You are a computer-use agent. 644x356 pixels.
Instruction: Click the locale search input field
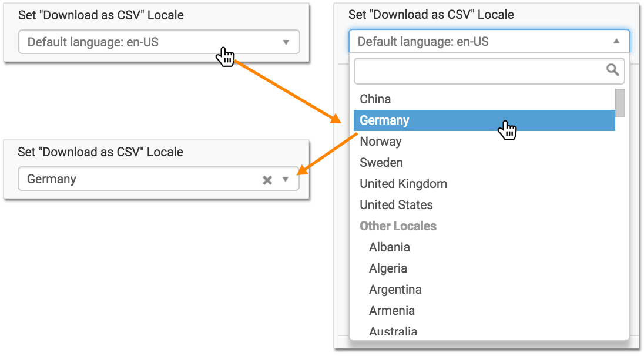[479, 71]
